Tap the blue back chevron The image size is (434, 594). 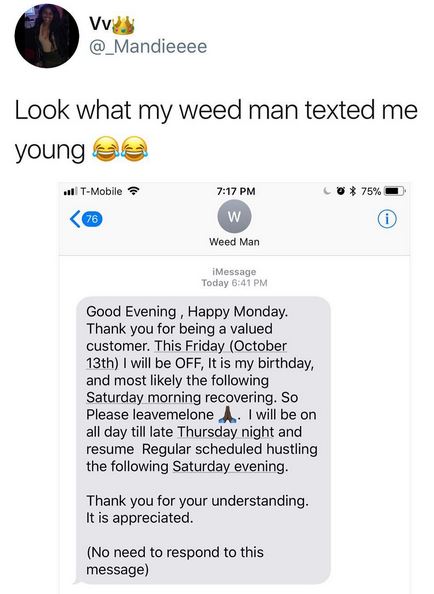(x=75, y=219)
